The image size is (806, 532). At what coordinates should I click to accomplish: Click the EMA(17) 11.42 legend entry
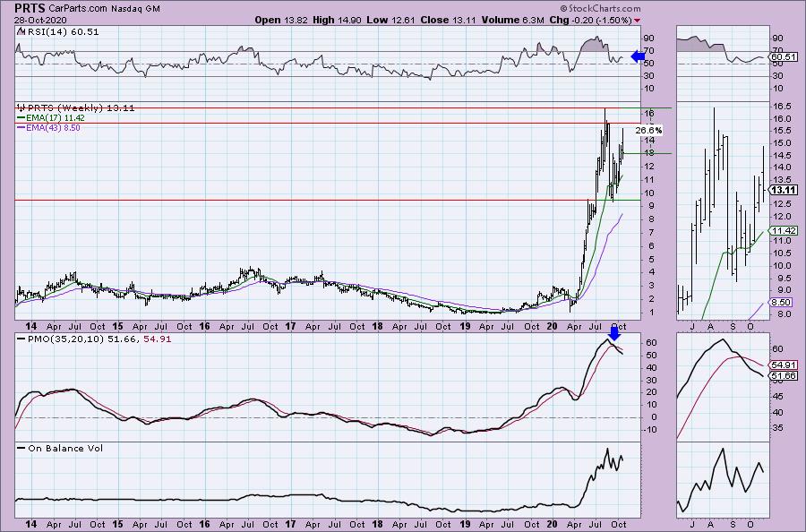pos(55,117)
